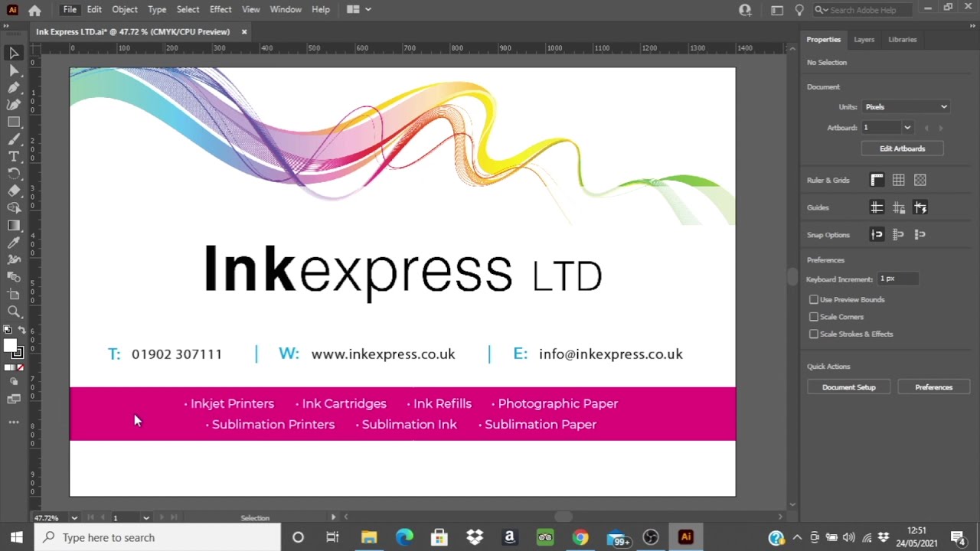Select the Paintbrush tool

[14, 139]
